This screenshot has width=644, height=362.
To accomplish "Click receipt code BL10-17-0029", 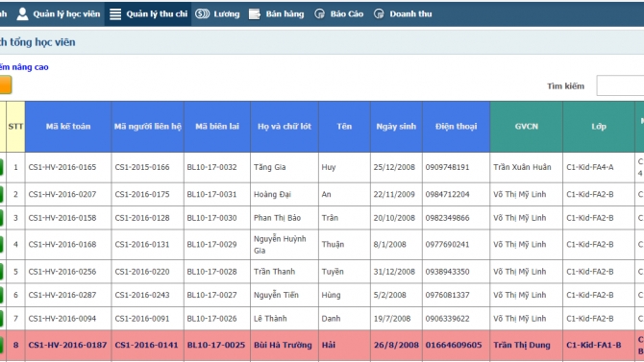I will click(x=211, y=245).
